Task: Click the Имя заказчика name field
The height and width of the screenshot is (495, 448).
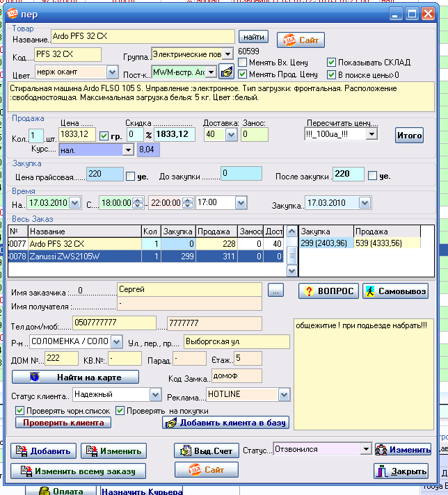Action: click(189, 289)
